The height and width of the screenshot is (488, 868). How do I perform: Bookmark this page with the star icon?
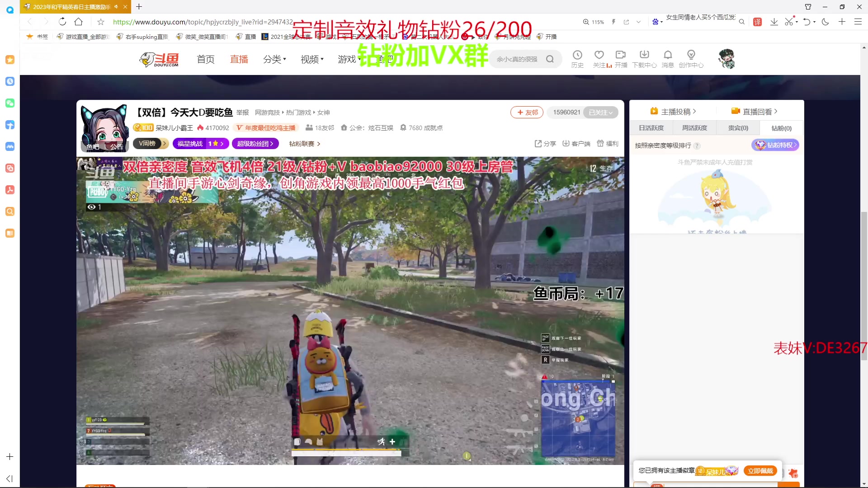coord(101,22)
